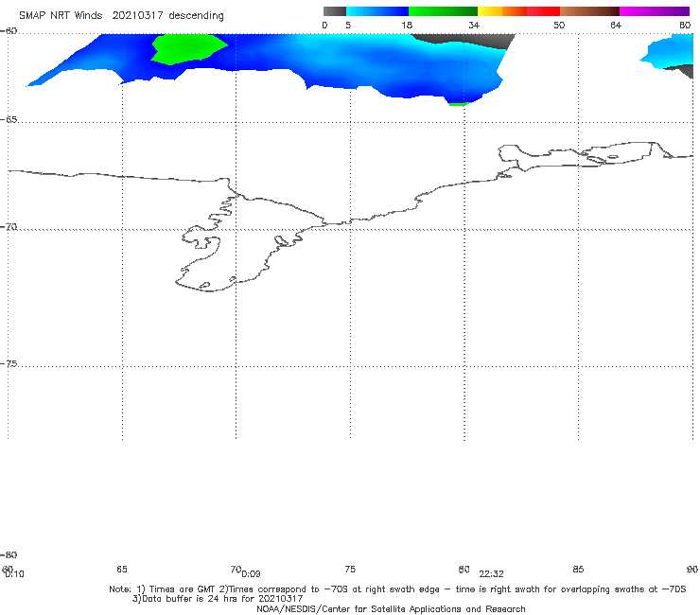
Task: Click the "NOAA/NESDIS/Center for Satellite Applications and Research" credit
Action: 391,608
